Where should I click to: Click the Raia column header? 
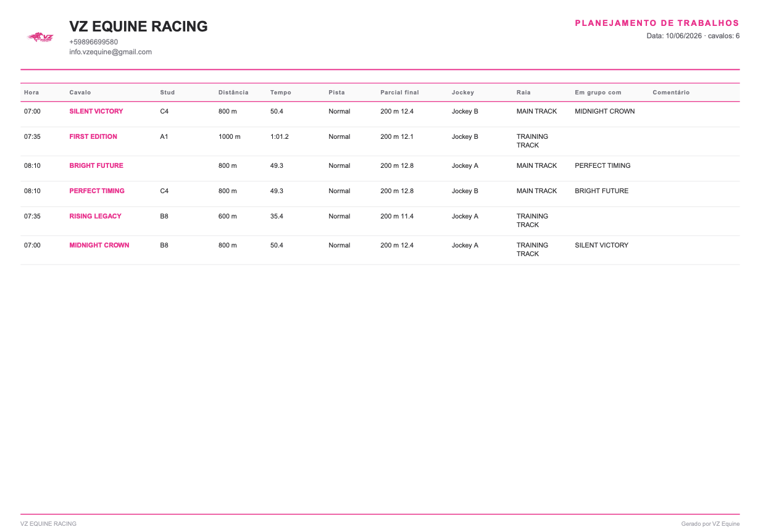tap(523, 93)
